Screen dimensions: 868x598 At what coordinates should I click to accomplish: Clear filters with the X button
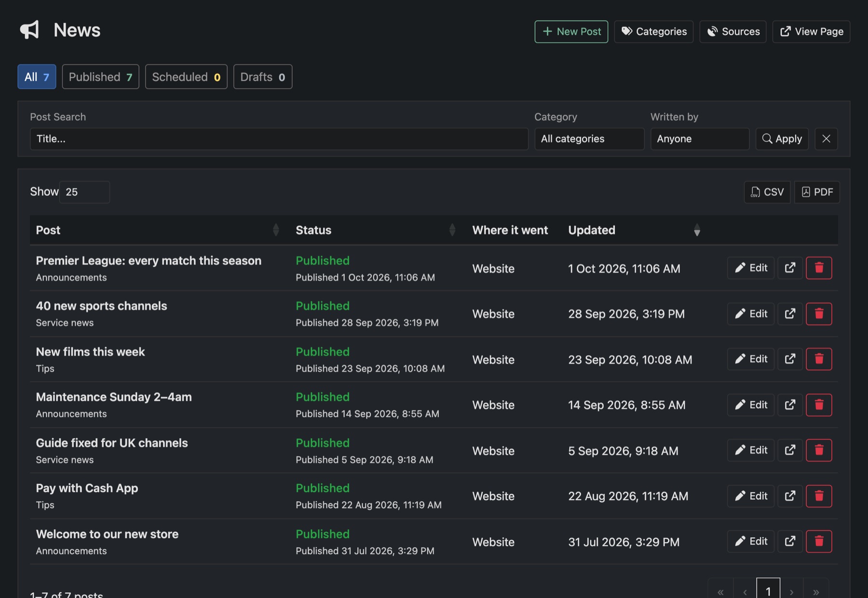tap(826, 139)
